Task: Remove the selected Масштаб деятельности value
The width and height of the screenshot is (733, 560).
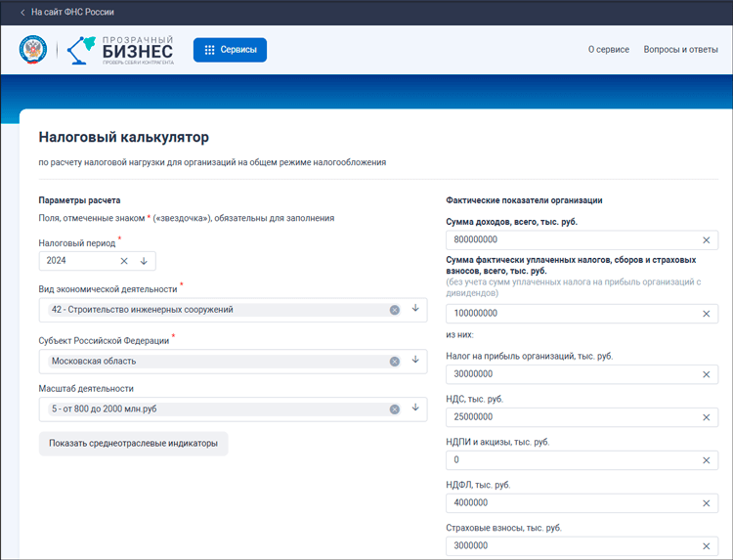Action: pyautogui.click(x=395, y=410)
